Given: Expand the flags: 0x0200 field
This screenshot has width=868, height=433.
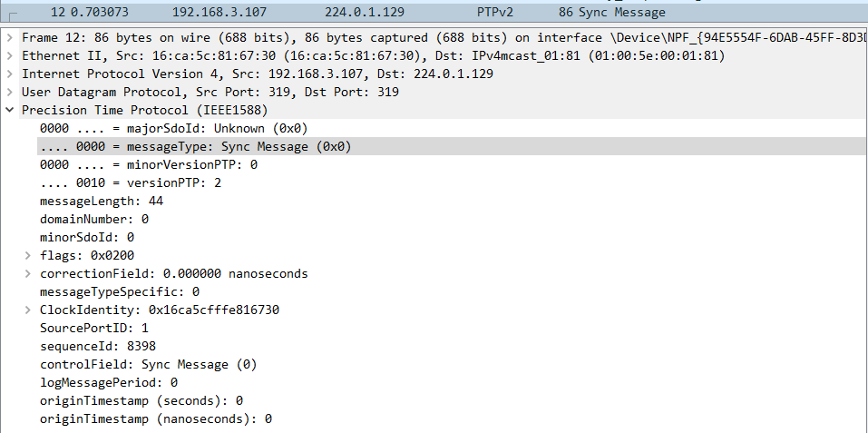Looking at the screenshot, I should [x=27, y=255].
